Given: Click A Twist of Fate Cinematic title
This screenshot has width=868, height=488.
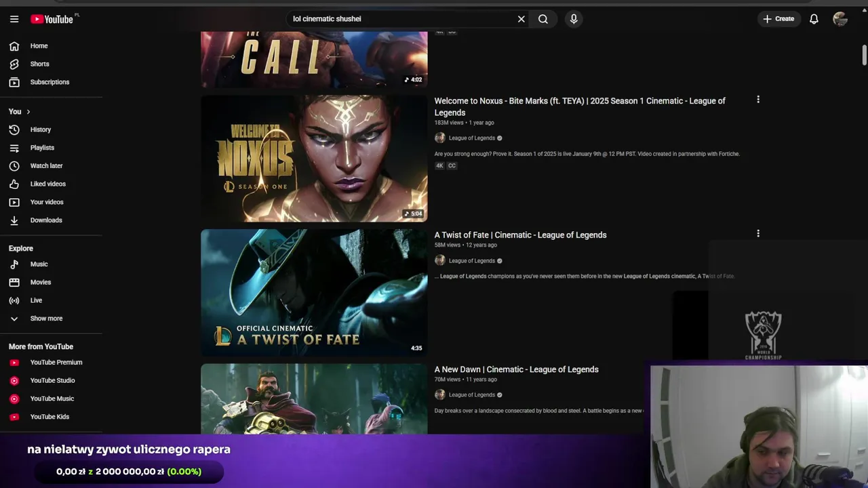Looking at the screenshot, I should pyautogui.click(x=520, y=235).
